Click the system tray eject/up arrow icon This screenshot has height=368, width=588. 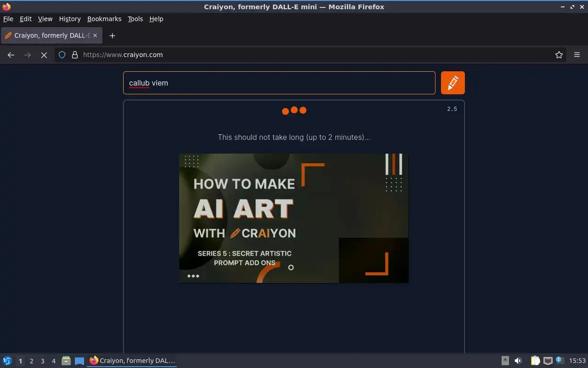click(x=505, y=361)
